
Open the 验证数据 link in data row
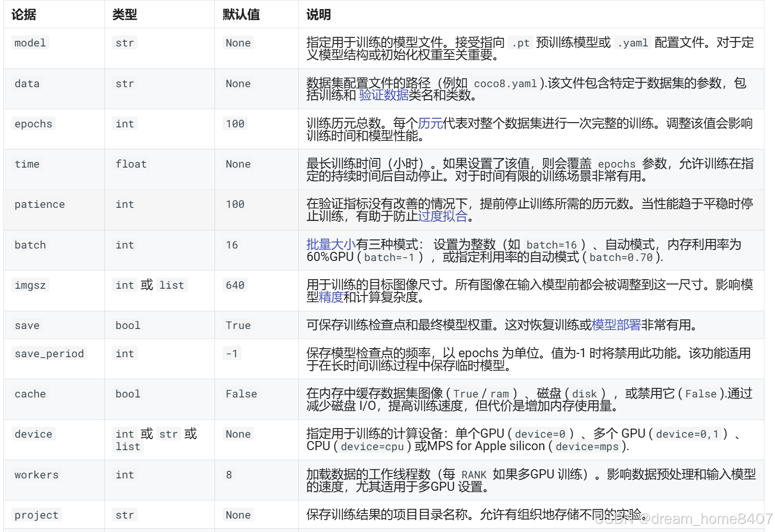pos(384,95)
